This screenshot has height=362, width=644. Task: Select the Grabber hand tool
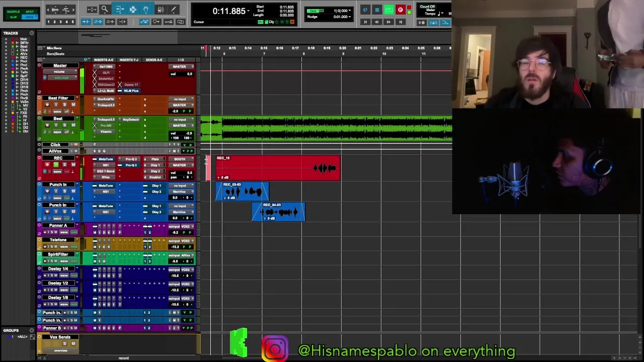tap(145, 10)
